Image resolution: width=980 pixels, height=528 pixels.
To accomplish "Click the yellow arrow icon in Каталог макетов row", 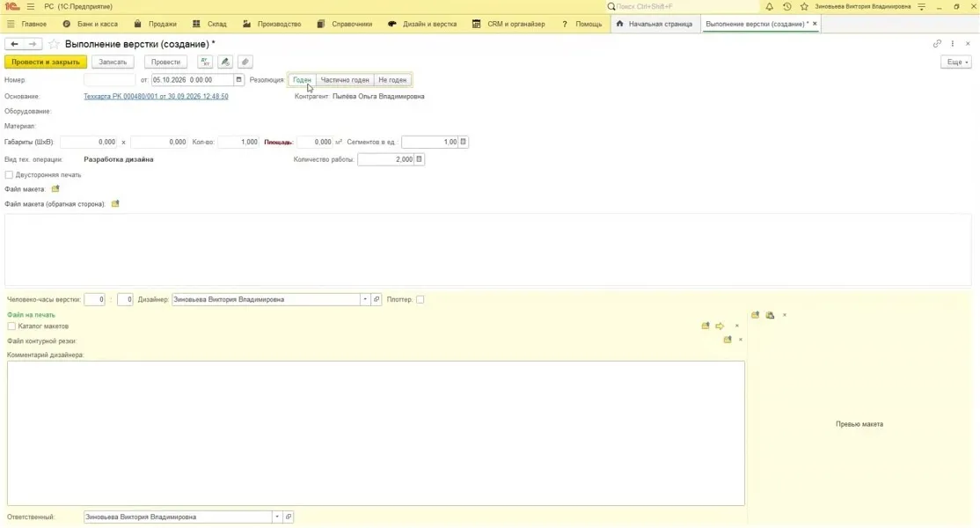I will click(x=720, y=326).
